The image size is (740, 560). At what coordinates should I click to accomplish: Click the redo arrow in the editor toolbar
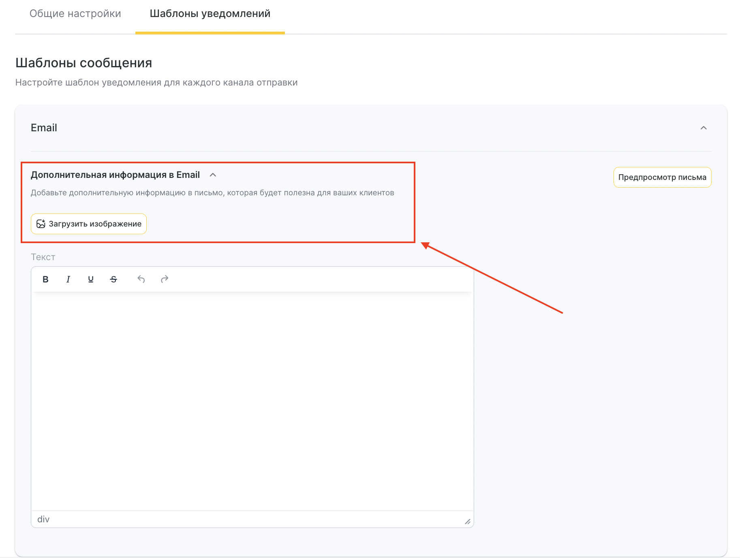click(165, 279)
